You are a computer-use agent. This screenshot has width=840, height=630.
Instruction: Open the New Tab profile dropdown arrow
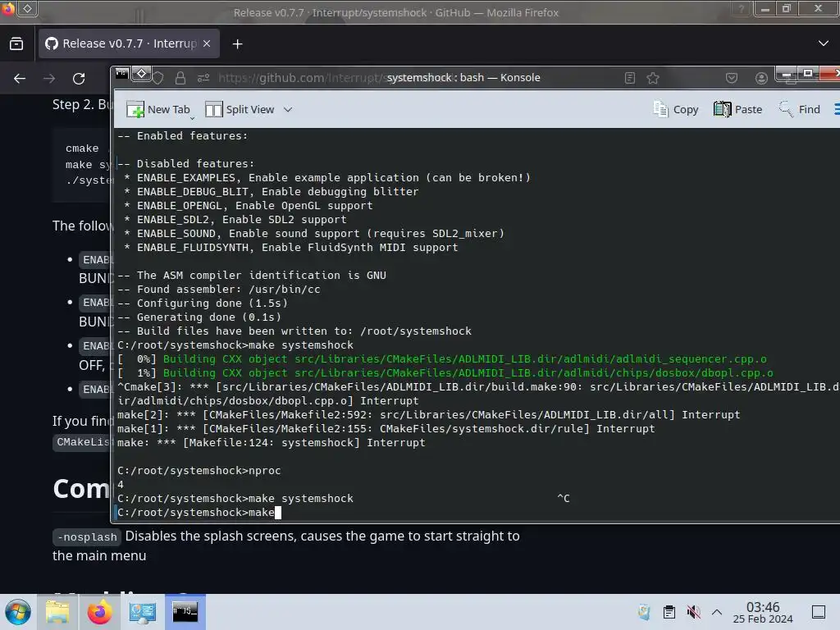(192, 117)
